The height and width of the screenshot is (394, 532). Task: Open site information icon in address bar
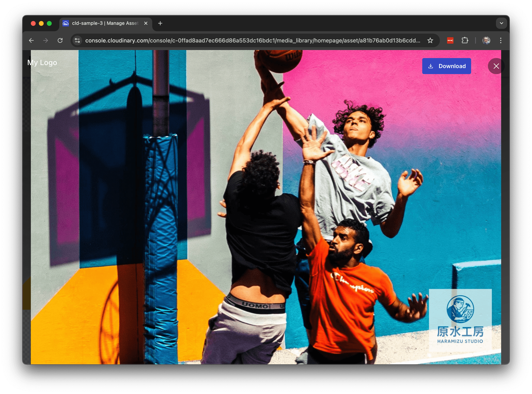[x=77, y=41]
